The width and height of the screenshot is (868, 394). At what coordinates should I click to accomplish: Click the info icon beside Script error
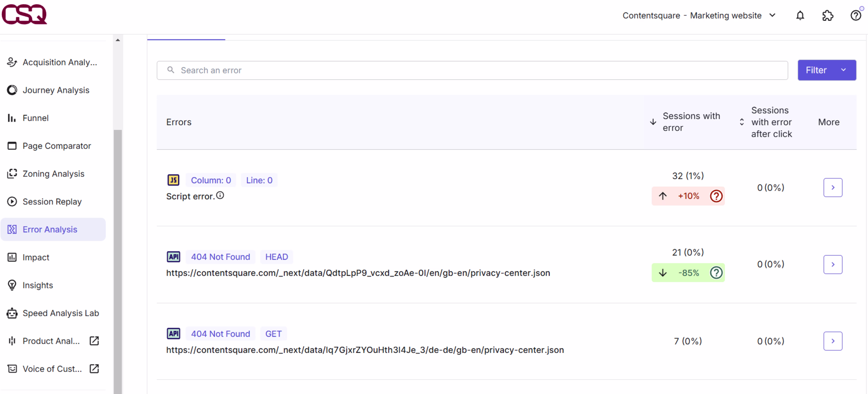[220, 195]
